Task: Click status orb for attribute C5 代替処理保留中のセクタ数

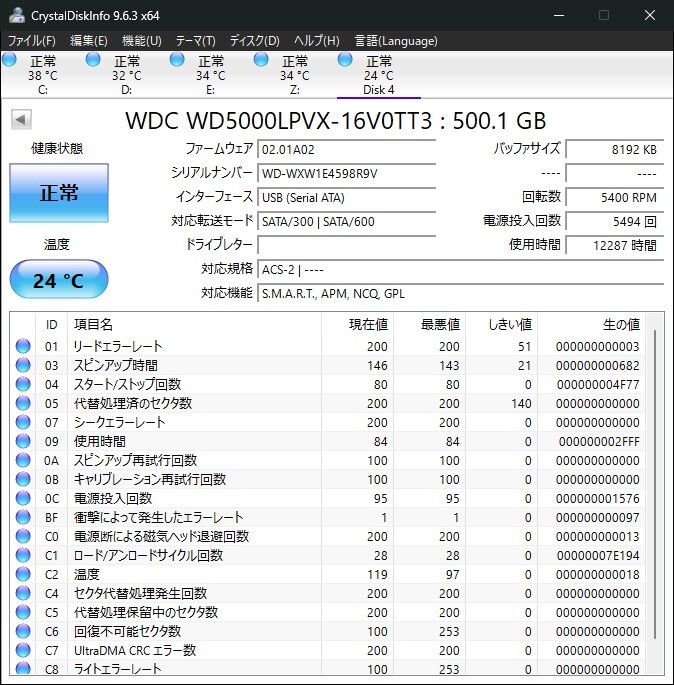Action: (x=23, y=612)
